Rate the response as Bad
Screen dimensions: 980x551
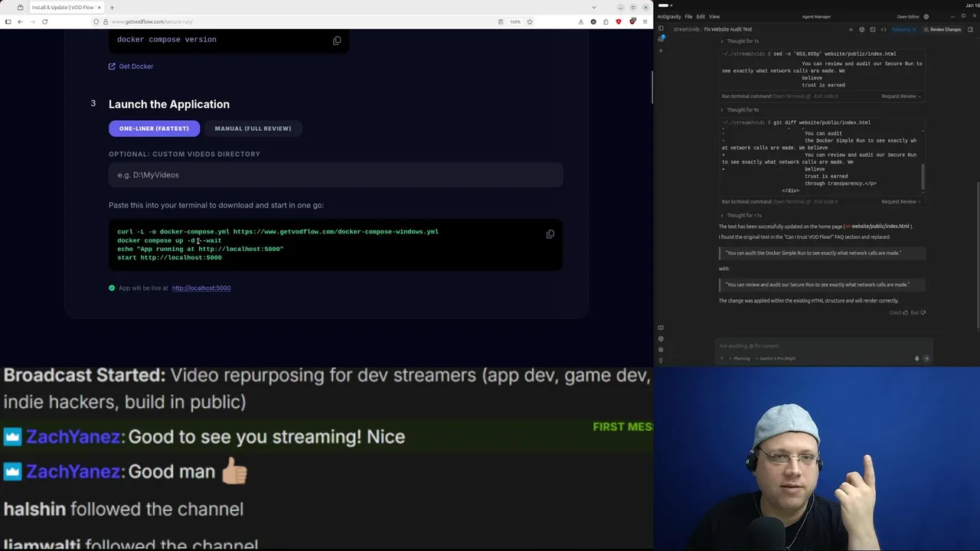[920, 312]
